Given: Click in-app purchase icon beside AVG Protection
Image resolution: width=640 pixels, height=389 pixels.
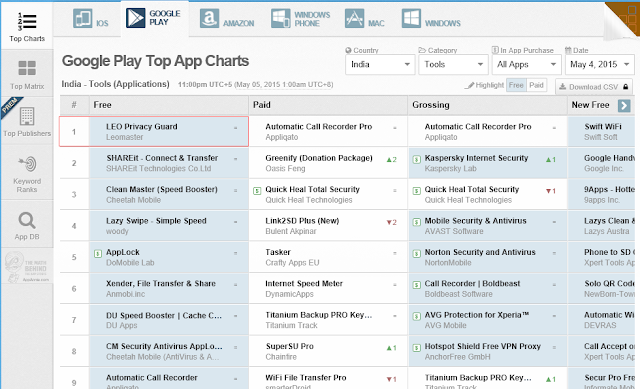Looking at the screenshot, I should point(416,317).
